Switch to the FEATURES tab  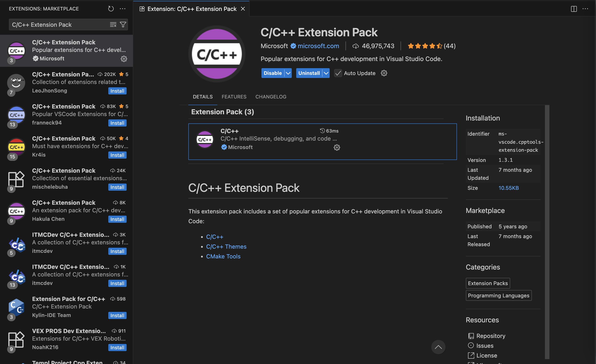[x=234, y=97]
